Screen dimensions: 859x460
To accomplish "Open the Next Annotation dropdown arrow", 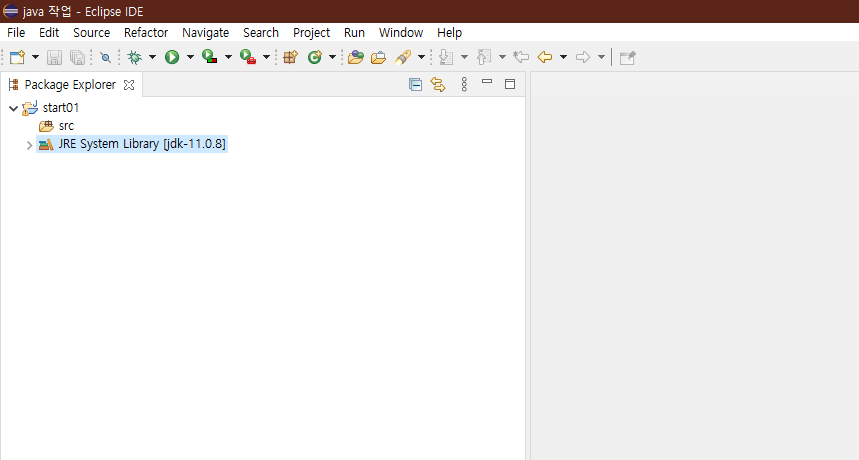I will coord(464,57).
